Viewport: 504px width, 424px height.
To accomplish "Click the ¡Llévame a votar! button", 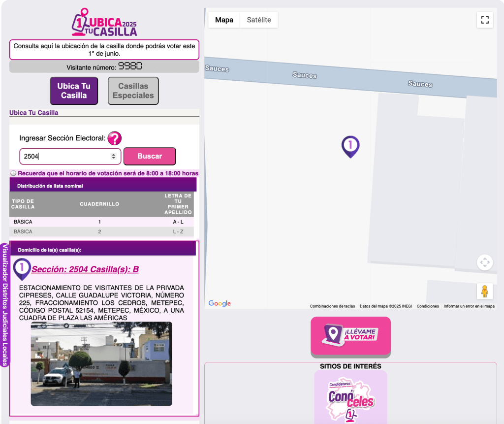I will (350, 336).
